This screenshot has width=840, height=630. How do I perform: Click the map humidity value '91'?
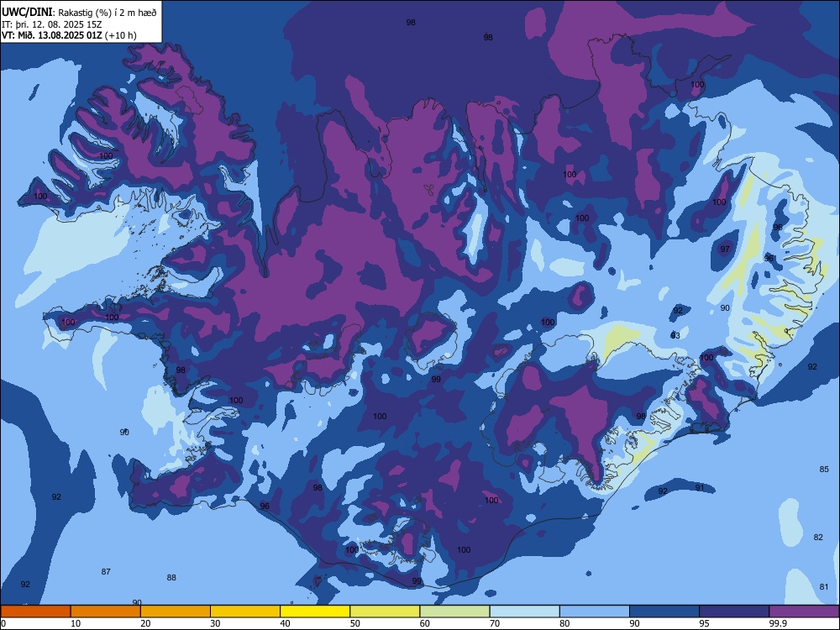point(700,487)
